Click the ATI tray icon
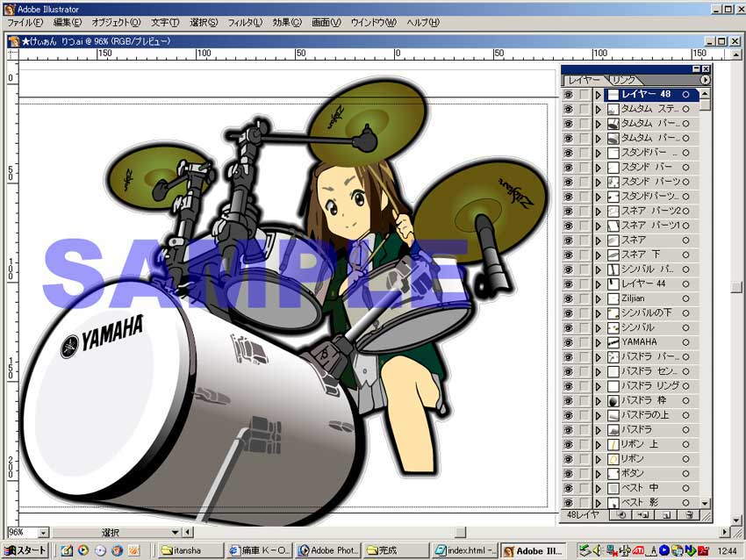The height and width of the screenshot is (560, 746). point(638,551)
